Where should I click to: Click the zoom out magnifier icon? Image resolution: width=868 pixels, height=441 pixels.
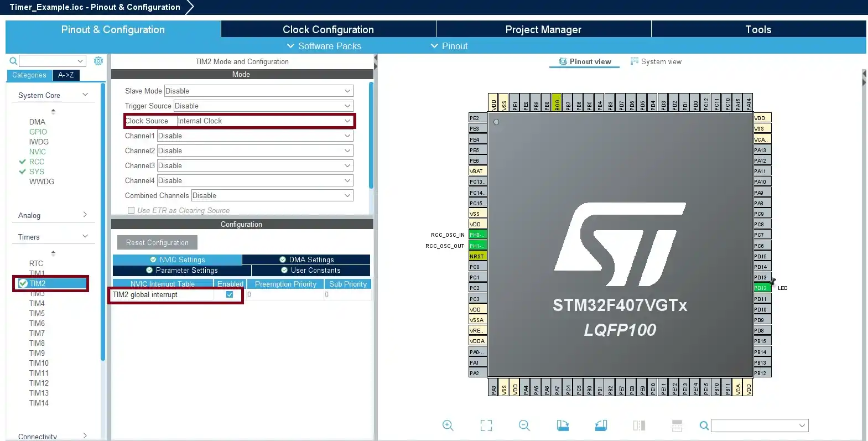click(524, 426)
